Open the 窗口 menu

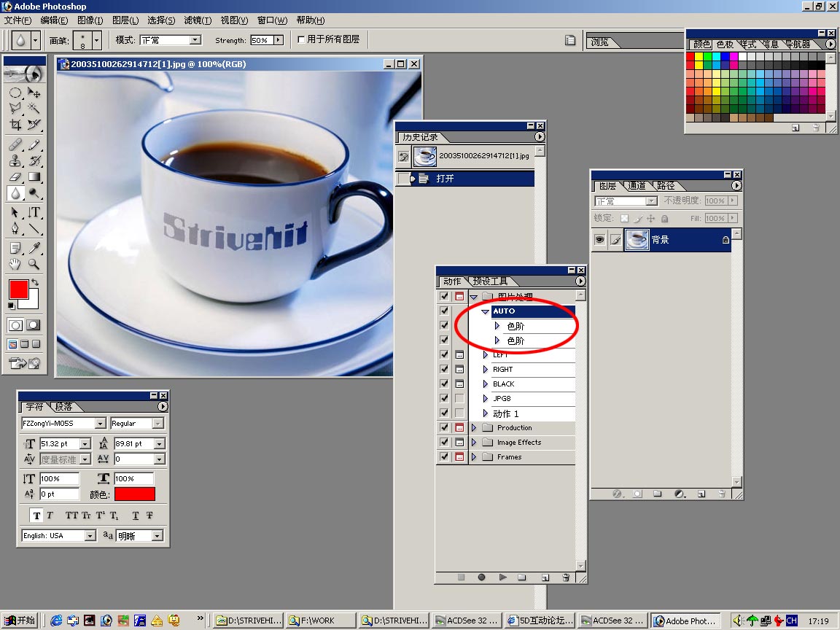tap(272, 20)
